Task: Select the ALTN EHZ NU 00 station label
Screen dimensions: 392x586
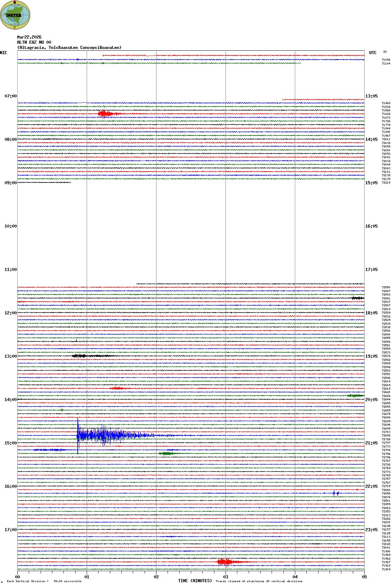Action: (x=34, y=42)
